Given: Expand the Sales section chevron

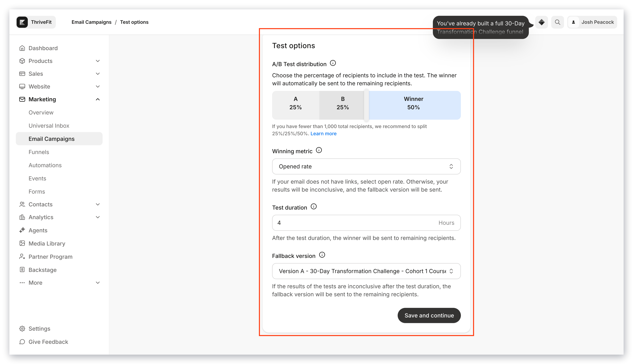Looking at the screenshot, I should pos(98,74).
